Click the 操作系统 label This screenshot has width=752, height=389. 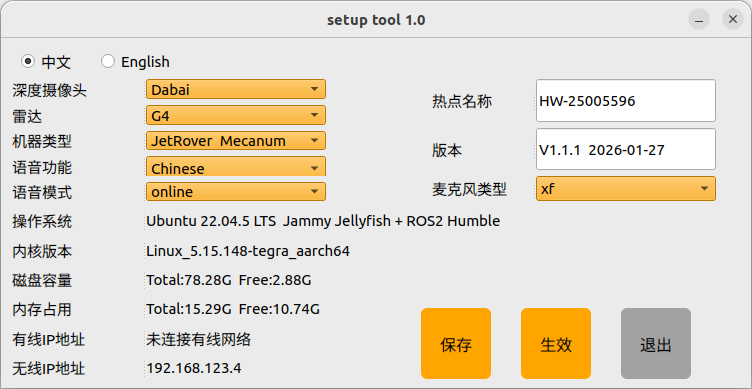(x=42, y=222)
